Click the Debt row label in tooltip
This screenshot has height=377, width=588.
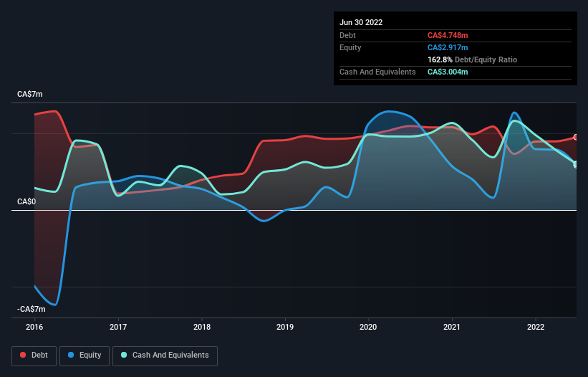[x=347, y=35]
